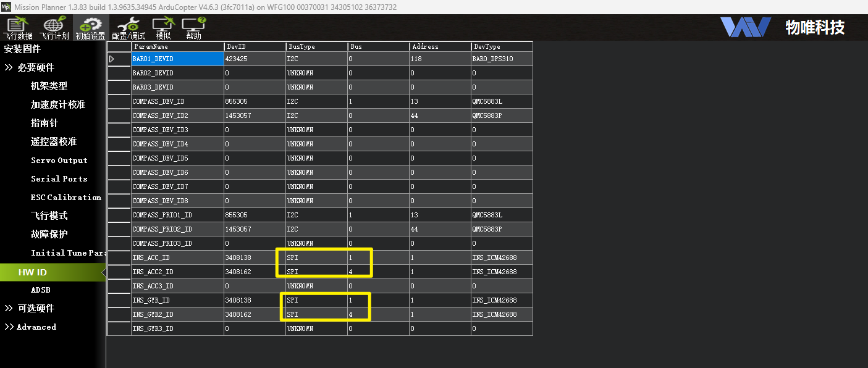
Task: Select the COMPASS_DEV_ID3 cell
Action: (177, 130)
